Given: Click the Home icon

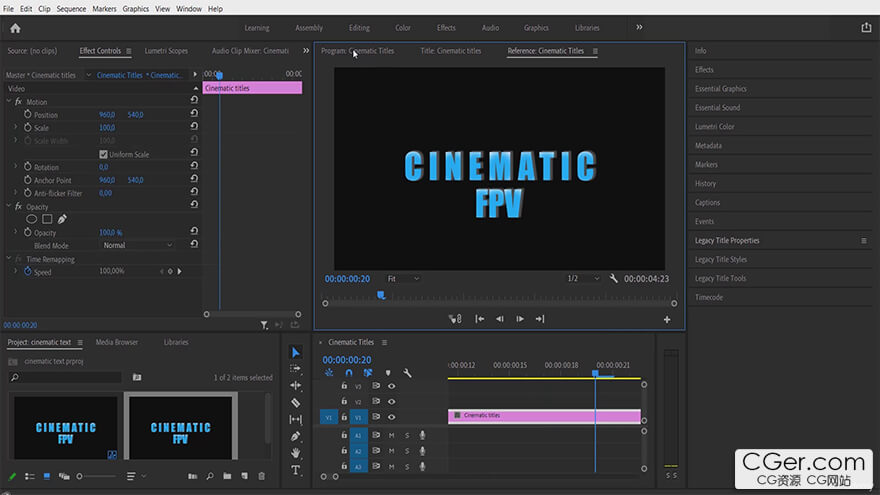Looking at the screenshot, I should [15, 28].
